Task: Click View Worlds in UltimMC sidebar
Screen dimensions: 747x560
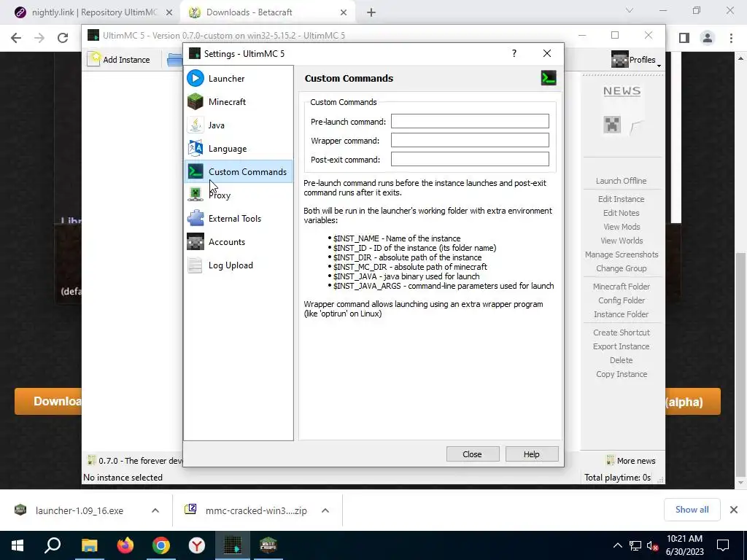Action: (622, 241)
